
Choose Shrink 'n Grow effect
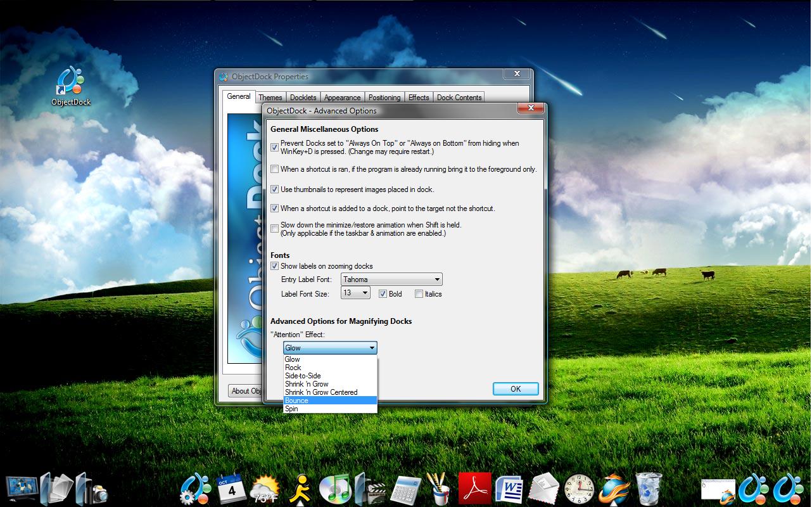[x=330, y=384]
